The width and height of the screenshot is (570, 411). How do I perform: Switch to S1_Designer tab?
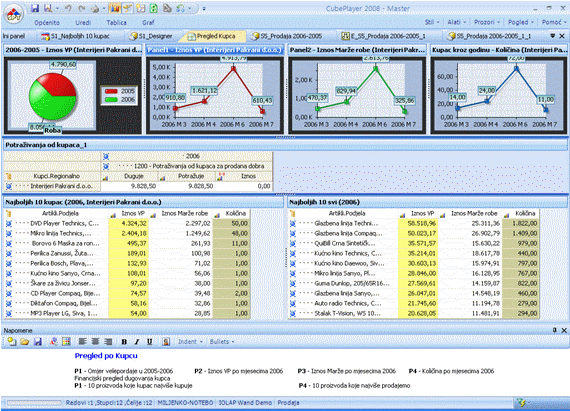tap(151, 36)
